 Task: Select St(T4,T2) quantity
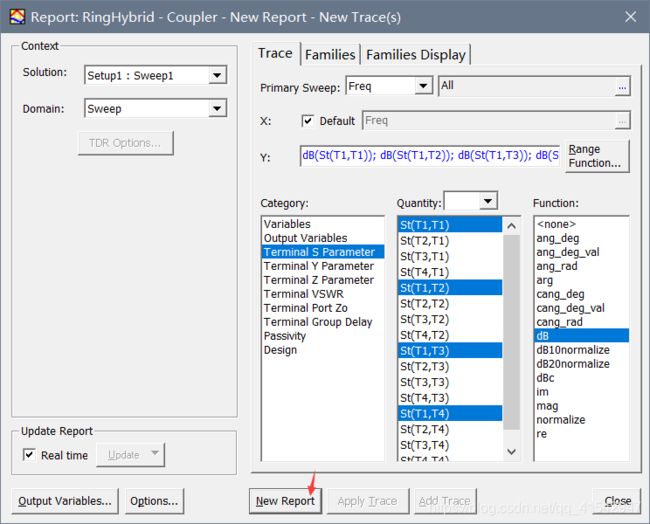pos(450,335)
